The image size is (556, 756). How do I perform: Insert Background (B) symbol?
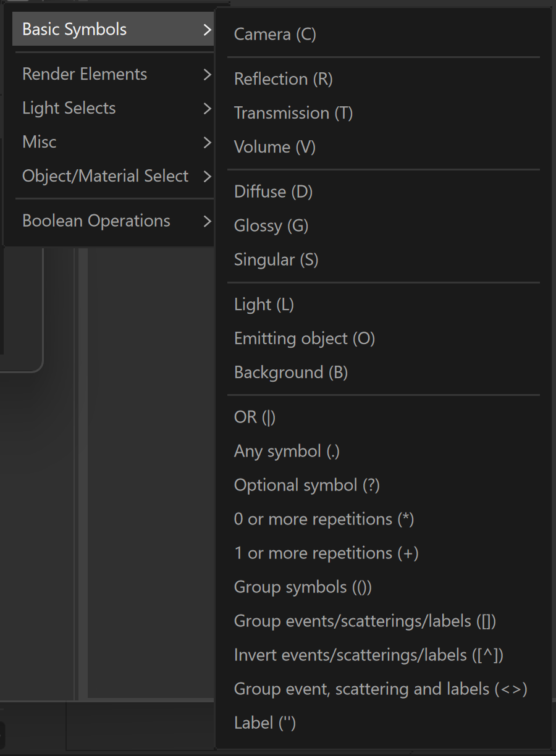coord(384,372)
